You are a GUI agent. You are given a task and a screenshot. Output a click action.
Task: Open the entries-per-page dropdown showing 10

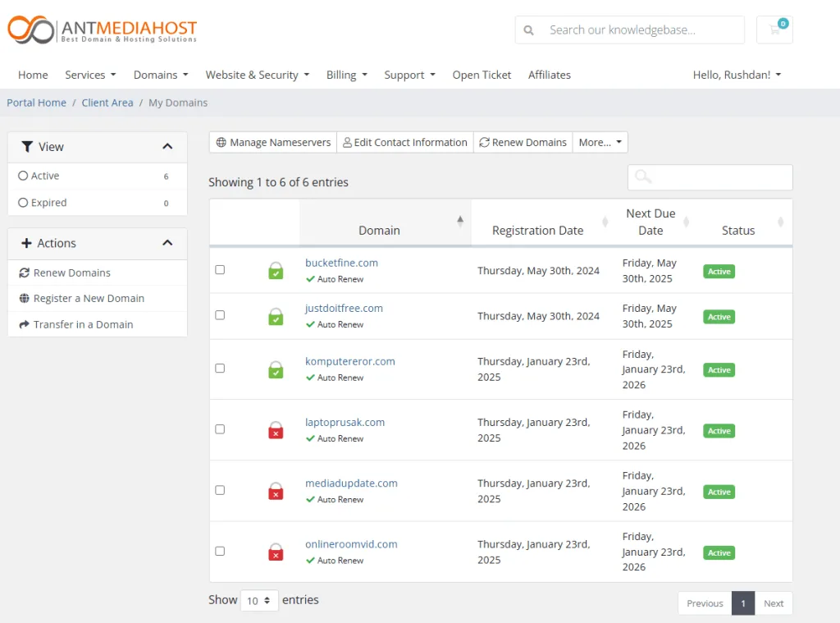(x=259, y=601)
